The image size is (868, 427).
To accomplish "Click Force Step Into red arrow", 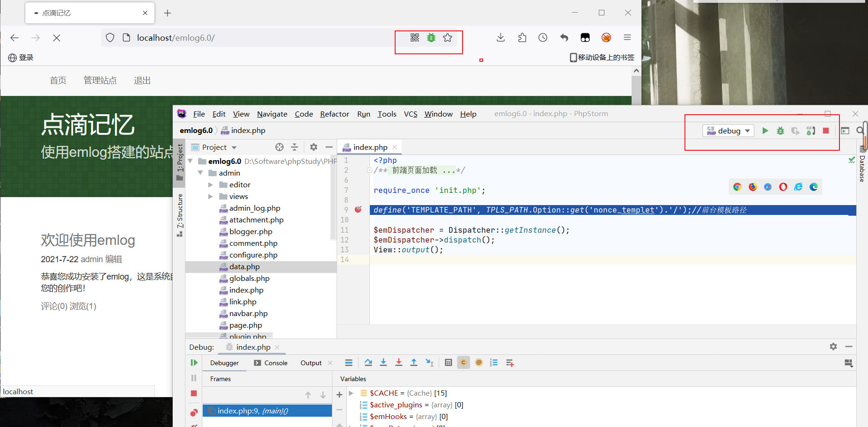I will pos(399,362).
